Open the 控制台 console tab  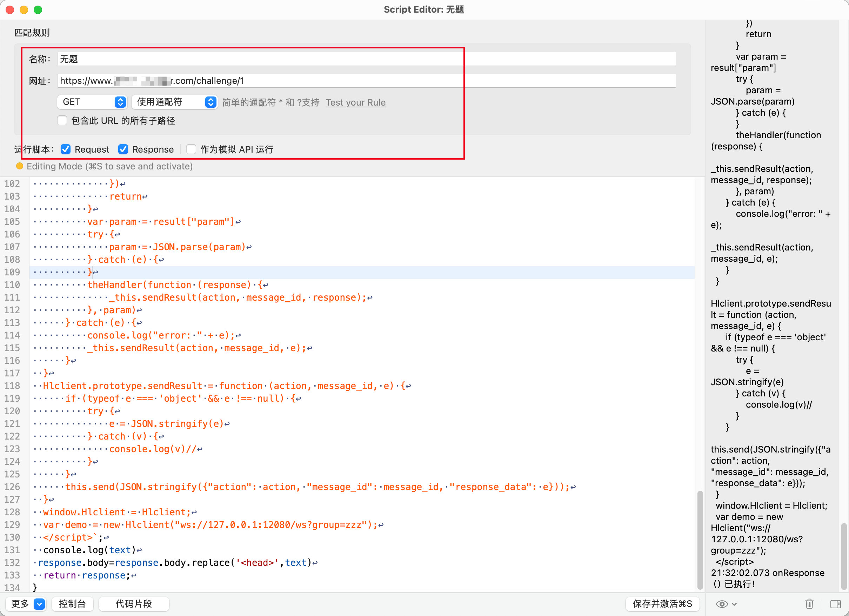72,604
